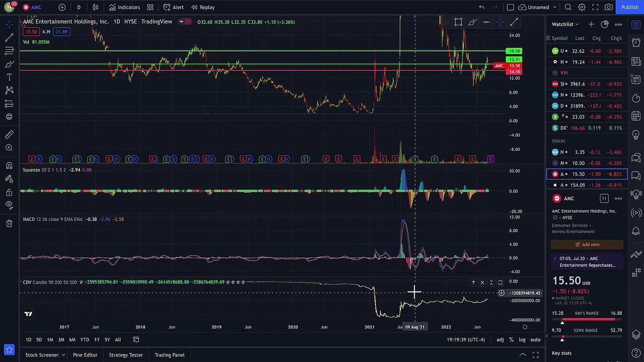Open the alerts alarm clock panel
644x362 pixels.
point(636,43)
